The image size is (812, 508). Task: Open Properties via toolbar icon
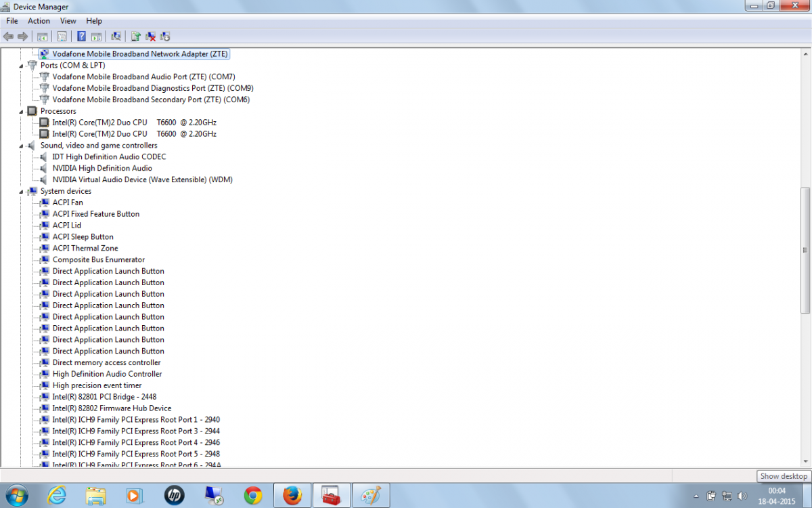pos(62,36)
